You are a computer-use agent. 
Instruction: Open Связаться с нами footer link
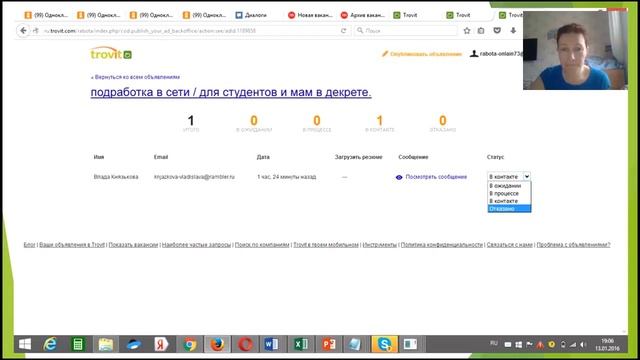pos(510,245)
